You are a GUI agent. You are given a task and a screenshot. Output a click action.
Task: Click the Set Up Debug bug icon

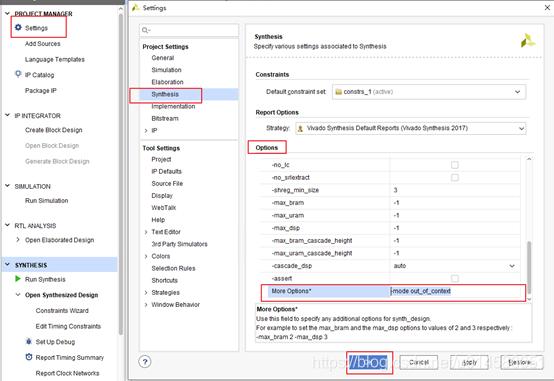pyautogui.click(x=29, y=341)
